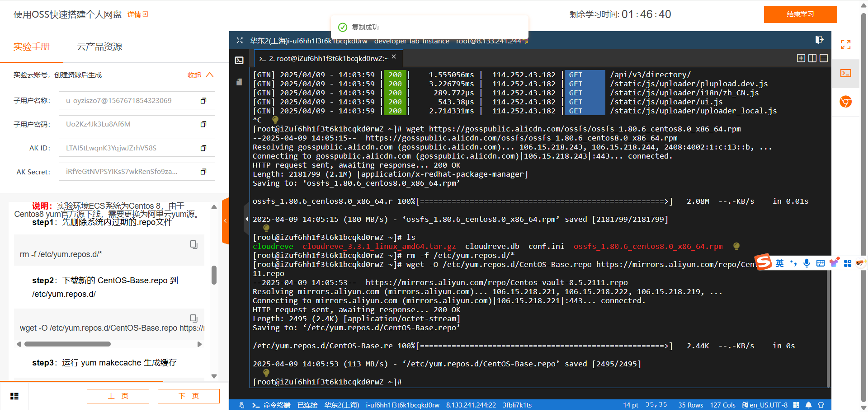Click the manual panel vertical scrollbar thumb
Image resolution: width=868 pixels, height=412 pixels.
[214, 275]
